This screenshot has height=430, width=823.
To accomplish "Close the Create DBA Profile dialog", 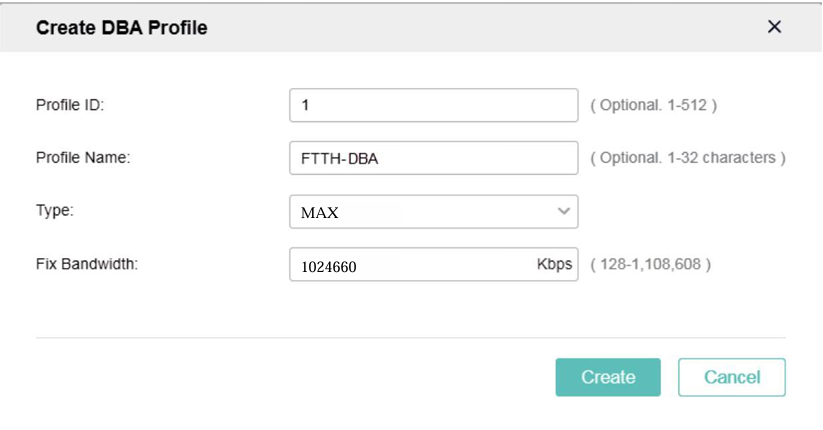I will click(774, 27).
